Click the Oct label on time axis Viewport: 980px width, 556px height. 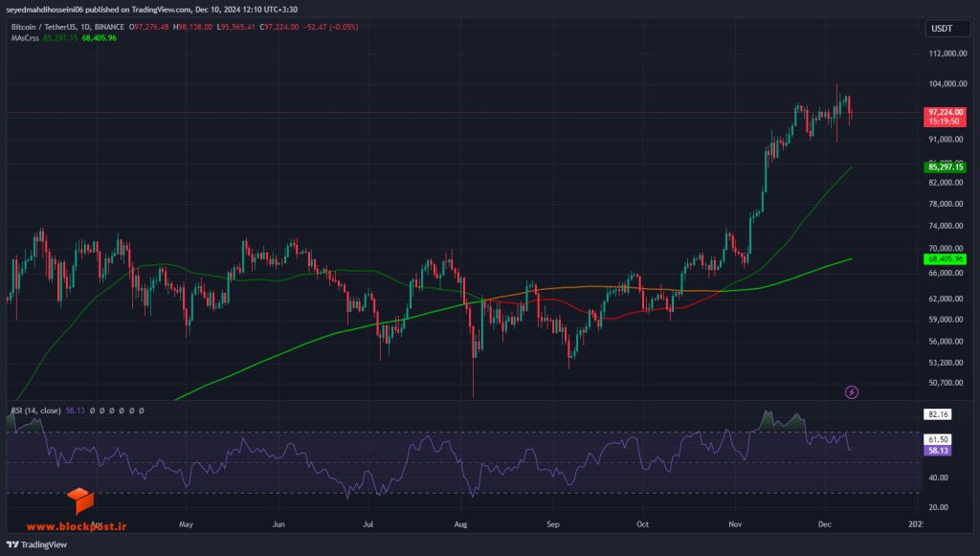tap(642, 524)
